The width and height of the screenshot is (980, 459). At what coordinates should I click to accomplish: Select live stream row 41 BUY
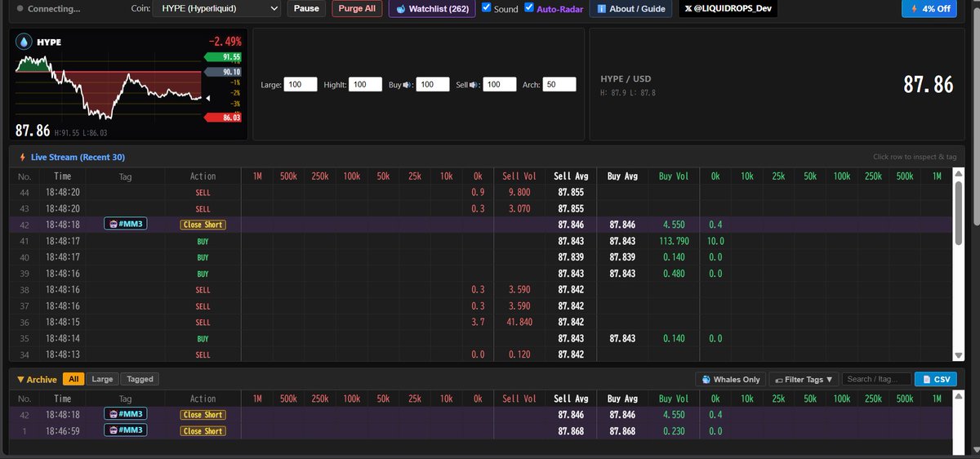click(x=481, y=241)
